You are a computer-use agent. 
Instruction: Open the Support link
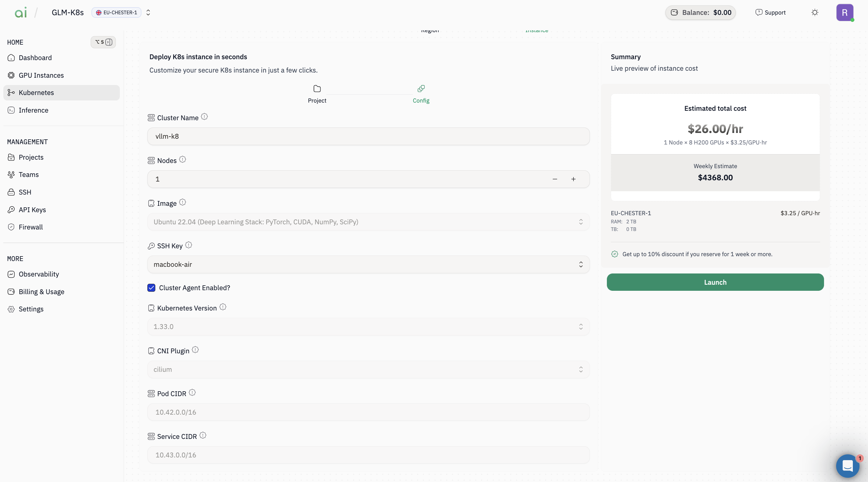[770, 12]
